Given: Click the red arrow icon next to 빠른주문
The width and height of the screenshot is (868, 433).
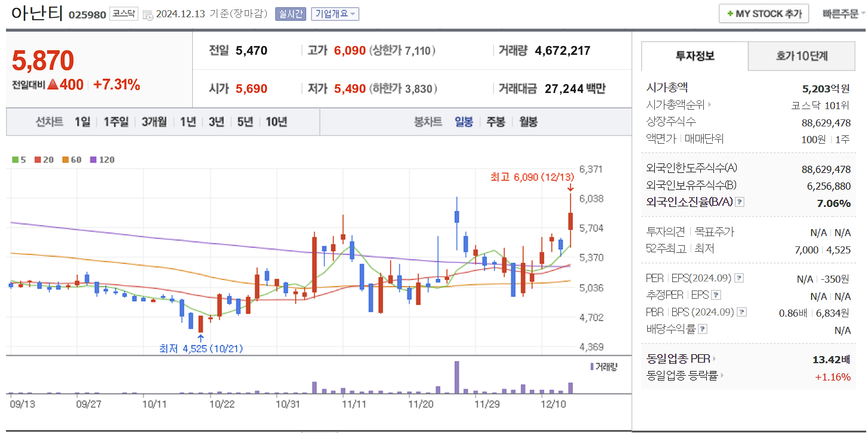Looking at the screenshot, I should (x=863, y=13).
